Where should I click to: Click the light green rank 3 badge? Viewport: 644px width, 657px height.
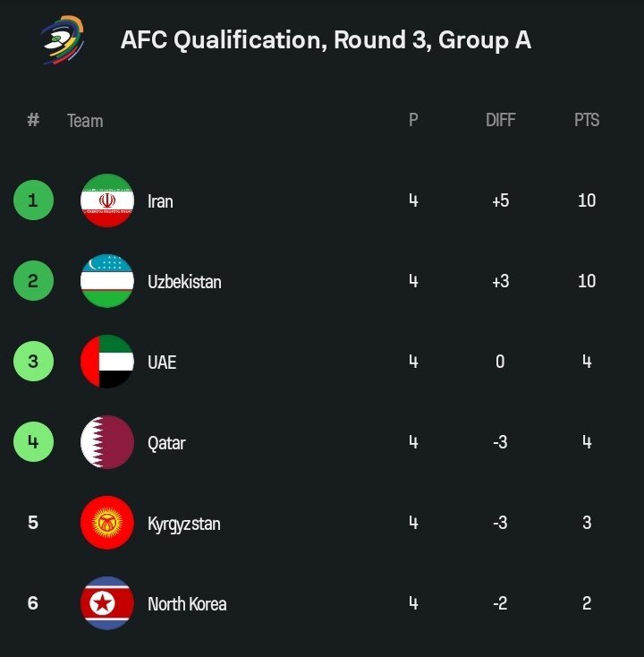pyautogui.click(x=33, y=362)
